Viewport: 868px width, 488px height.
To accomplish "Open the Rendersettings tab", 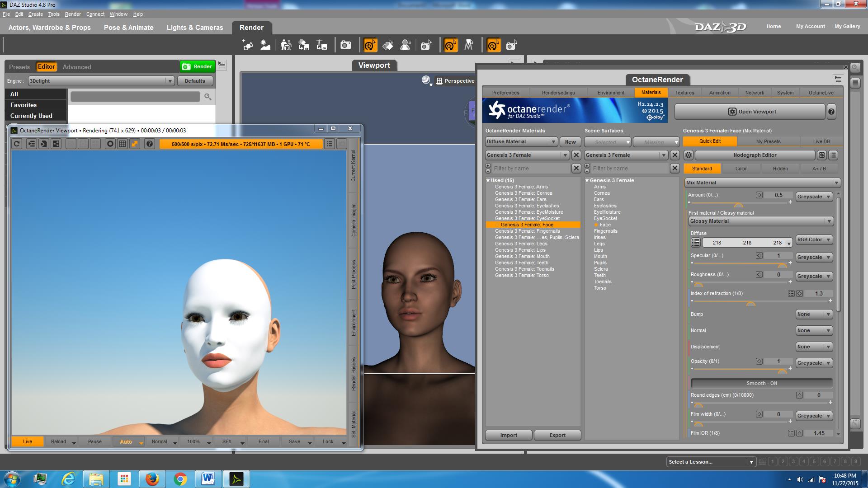I will [558, 93].
